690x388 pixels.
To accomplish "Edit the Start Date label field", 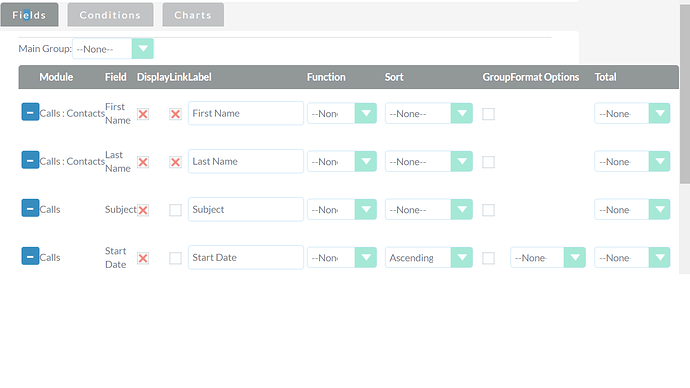I will 246,257.
